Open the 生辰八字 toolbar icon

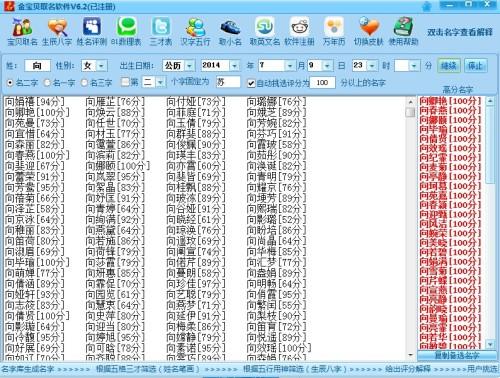point(57,32)
